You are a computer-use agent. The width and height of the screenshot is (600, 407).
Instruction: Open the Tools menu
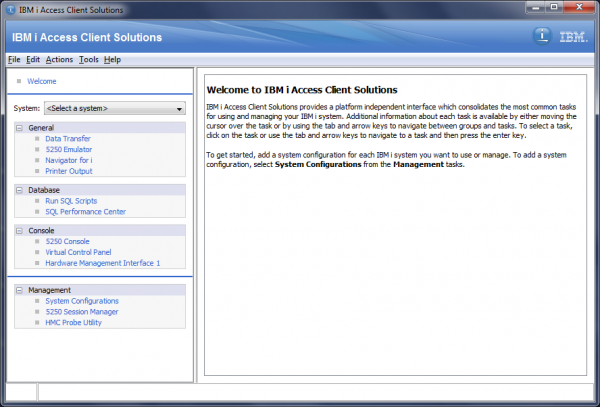coord(89,60)
